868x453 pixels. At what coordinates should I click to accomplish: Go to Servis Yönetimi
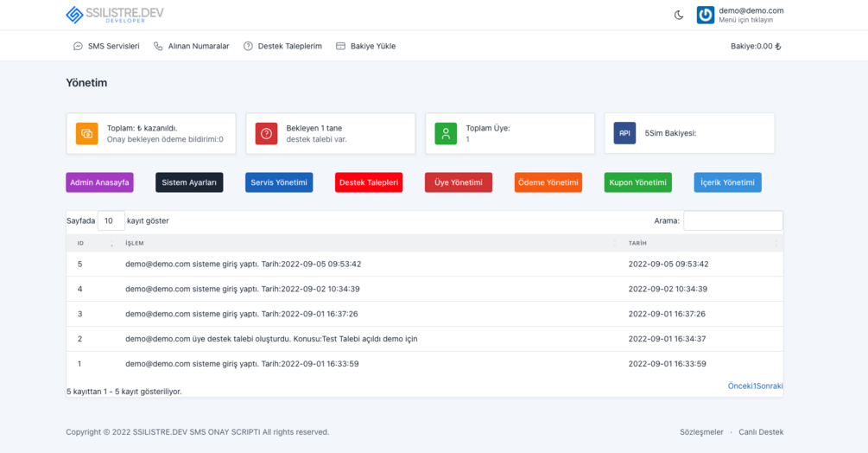click(279, 182)
